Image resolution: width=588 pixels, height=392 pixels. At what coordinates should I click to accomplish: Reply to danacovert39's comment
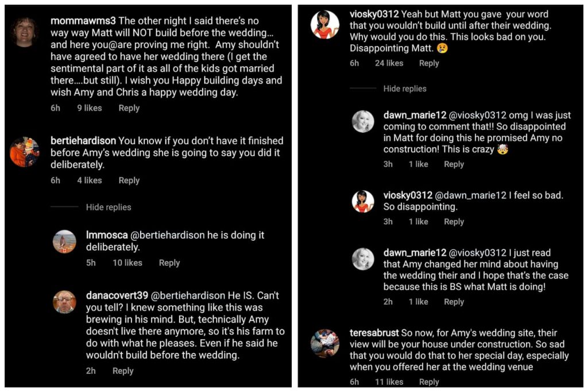click(x=122, y=371)
